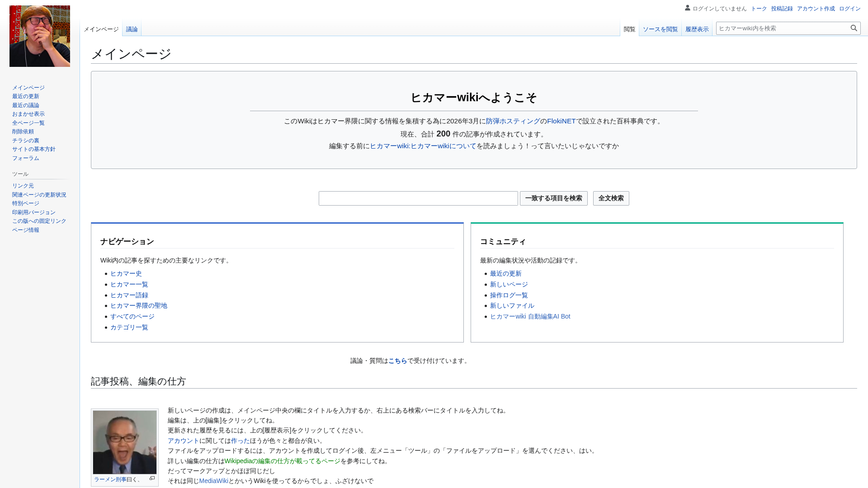Click the article count 200
The height and width of the screenshot is (488, 868).
coord(443,134)
